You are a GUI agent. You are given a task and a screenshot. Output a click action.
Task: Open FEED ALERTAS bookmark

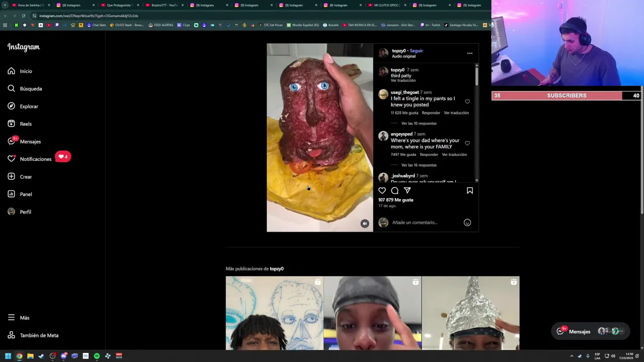pos(161,25)
